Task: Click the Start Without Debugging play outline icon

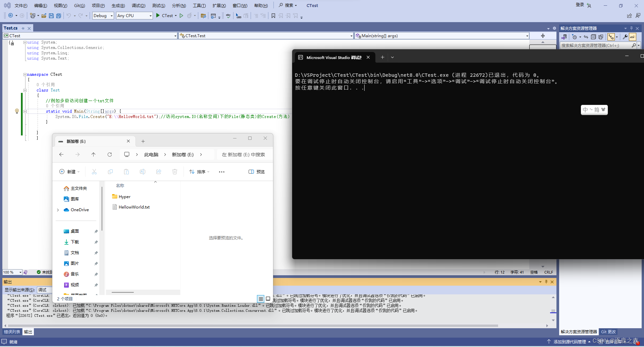Action: click(181, 16)
